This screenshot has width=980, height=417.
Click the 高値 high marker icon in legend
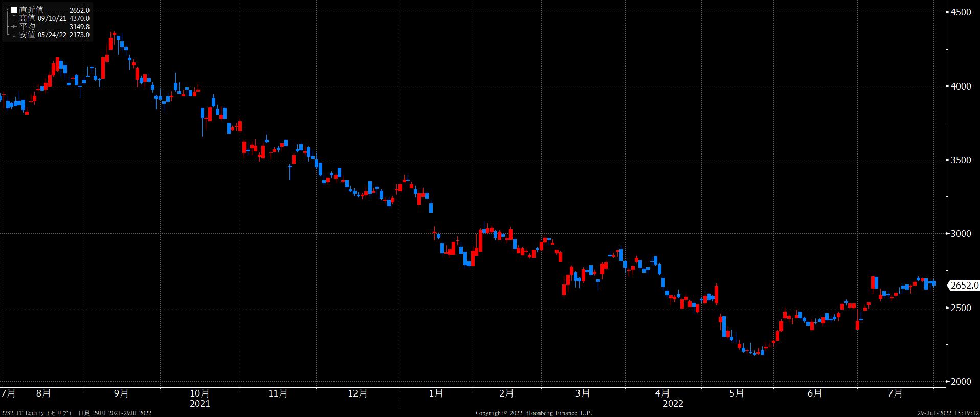coord(14,18)
